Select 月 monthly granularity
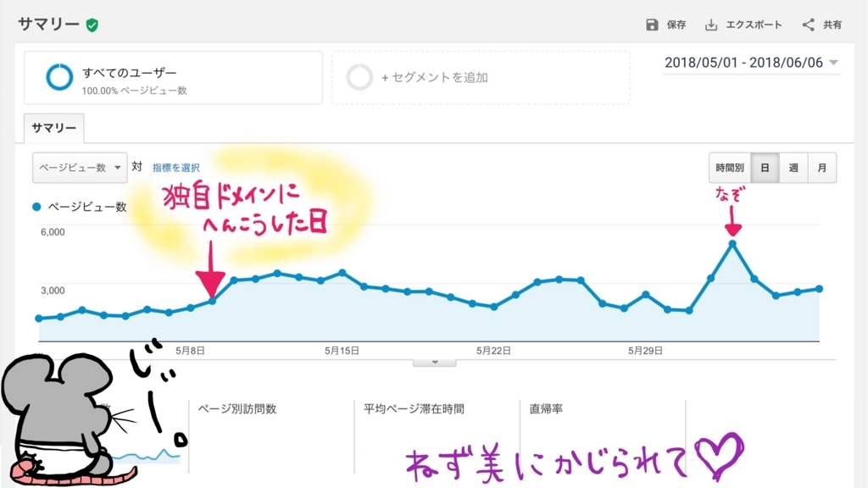 [822, 168]
